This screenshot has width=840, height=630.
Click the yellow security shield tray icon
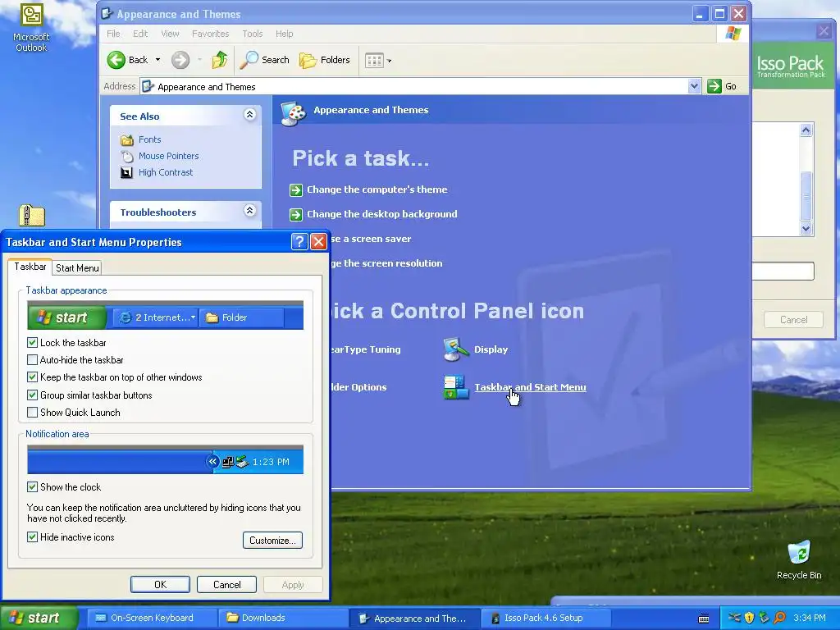click(x=750, y=618)
